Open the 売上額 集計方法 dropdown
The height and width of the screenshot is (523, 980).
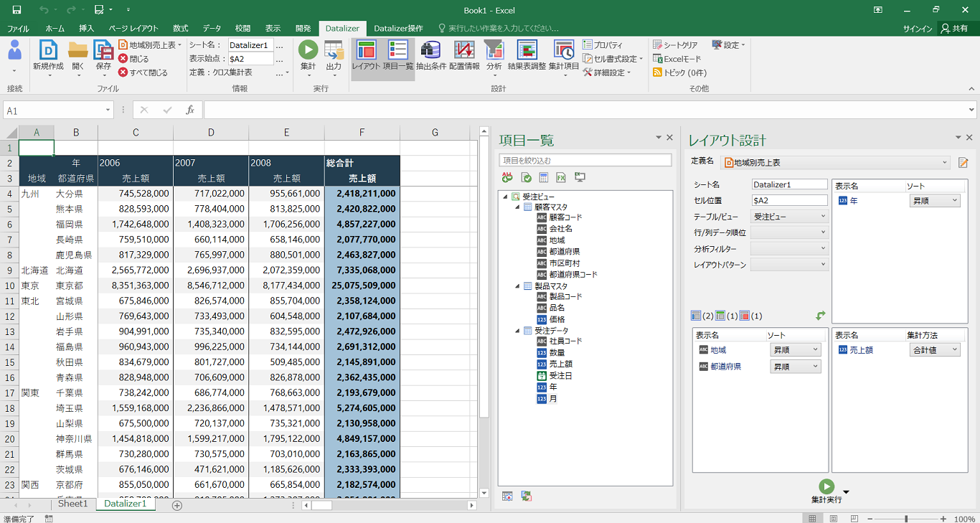coord(935,350)
